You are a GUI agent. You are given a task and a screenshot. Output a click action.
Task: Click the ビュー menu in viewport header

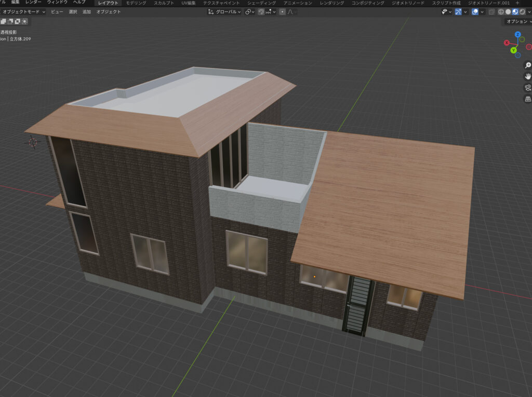57,11
